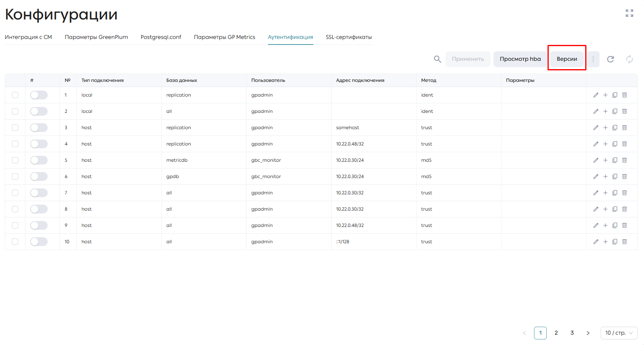Turn on the switch for row 6 gpdb
Screen dimensions: 644x345
pos(39,176)
